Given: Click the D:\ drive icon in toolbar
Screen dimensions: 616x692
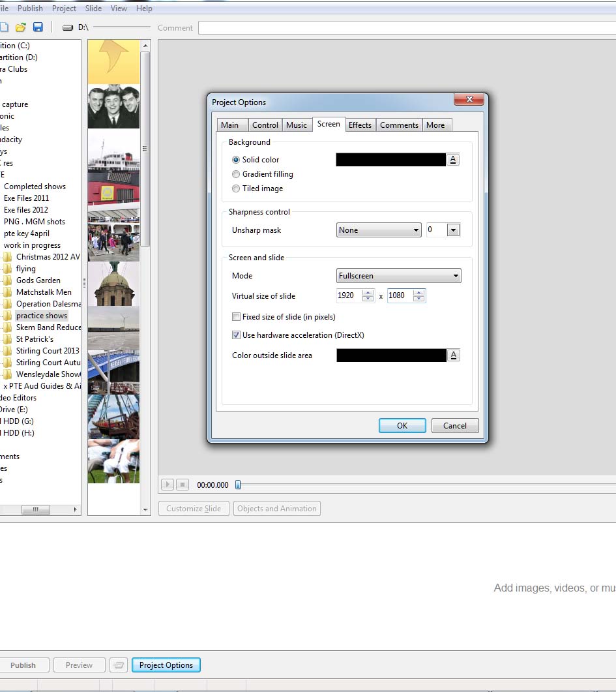Looking at the screenshot, I should tap(68, 27).
